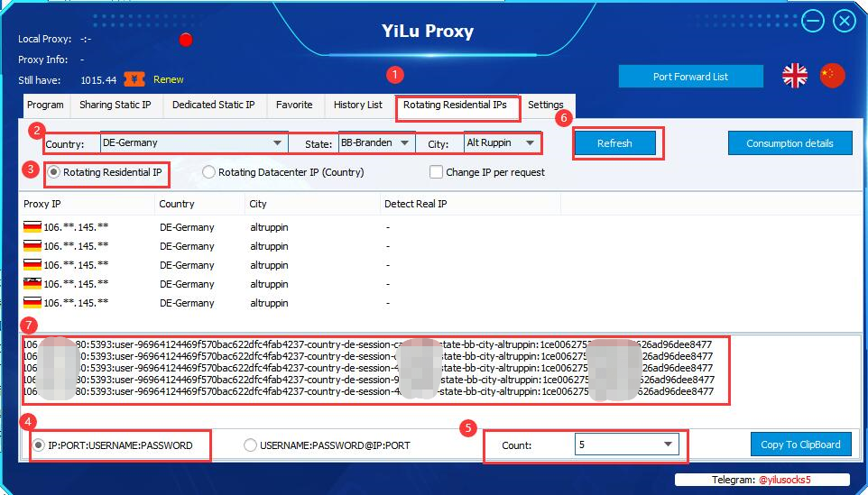Close the YiLu Proxy window
868x495 pixels.
click(x=845, y=22)
